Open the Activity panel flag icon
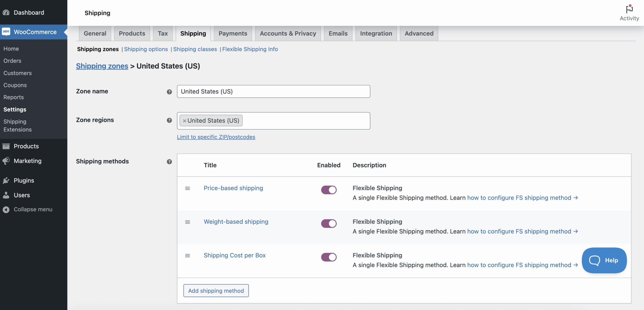 [x=629, y=9]
